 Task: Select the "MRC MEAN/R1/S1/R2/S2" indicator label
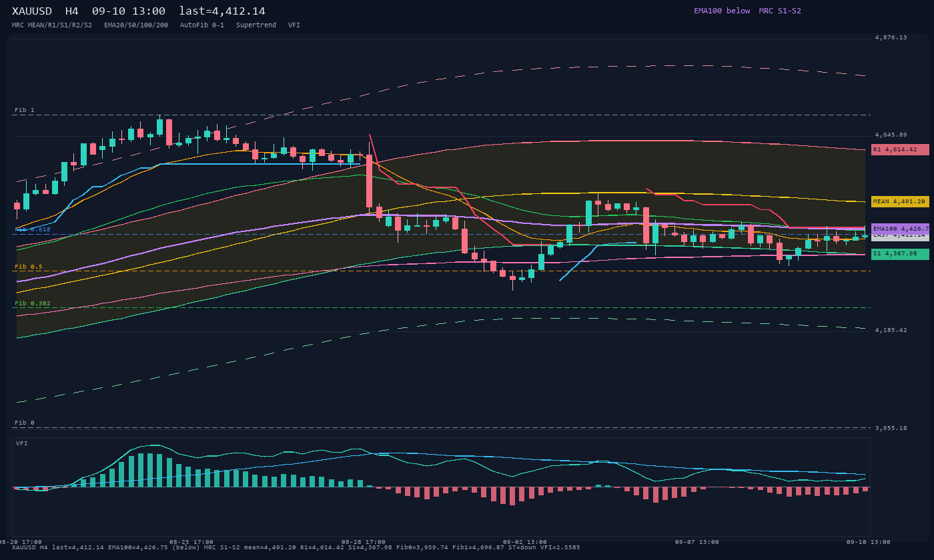52,25
